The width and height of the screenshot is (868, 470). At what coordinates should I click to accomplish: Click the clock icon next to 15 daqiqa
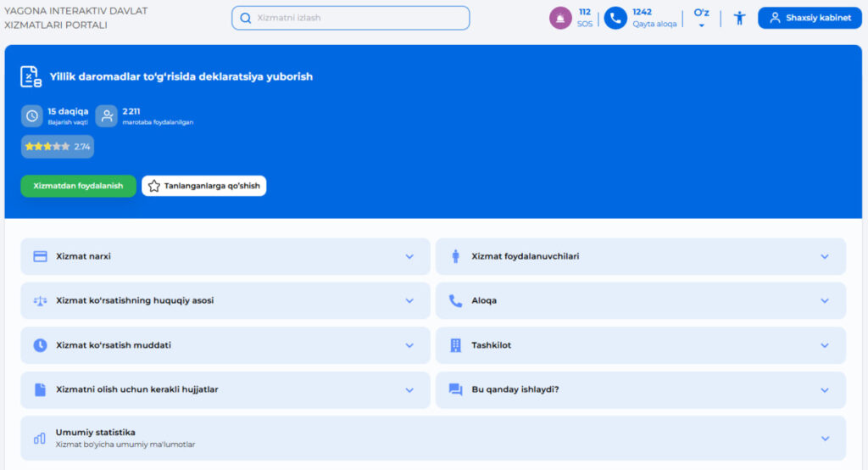[31, 116]
